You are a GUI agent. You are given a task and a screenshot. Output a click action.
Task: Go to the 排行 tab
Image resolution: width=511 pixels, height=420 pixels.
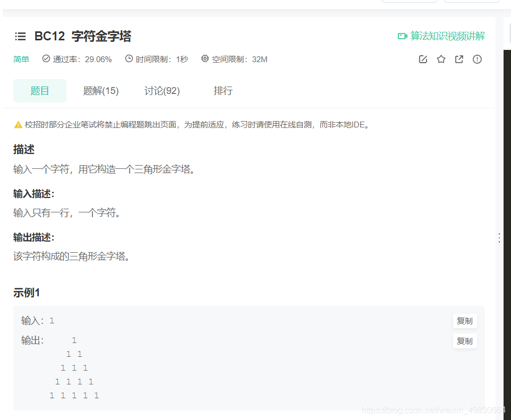tap(223, 91)
